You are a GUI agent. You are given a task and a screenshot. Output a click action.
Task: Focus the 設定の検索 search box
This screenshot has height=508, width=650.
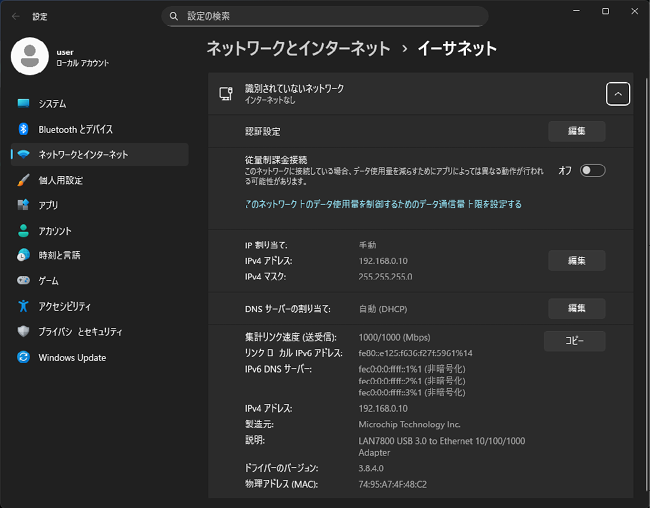pyautogui.click(x=325, y=16)
